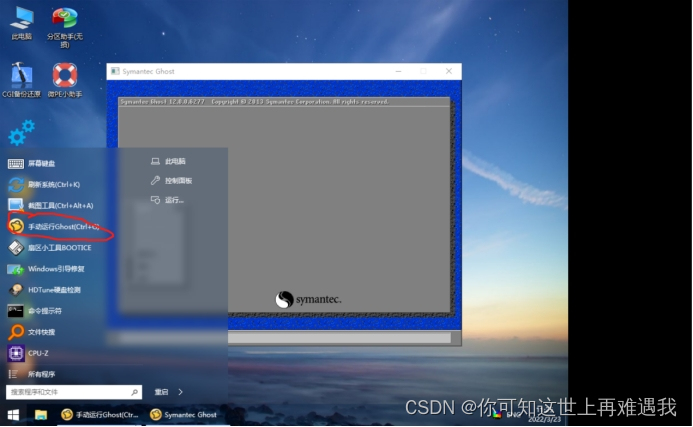Expand power options arrow beside 重启

pyautogui.click(x=180, y=392)
